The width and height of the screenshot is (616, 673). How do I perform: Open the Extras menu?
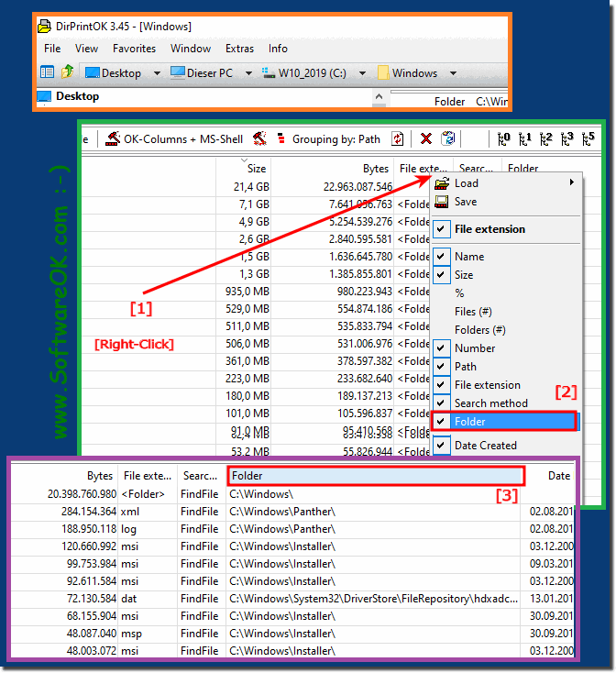click(240, 49)
